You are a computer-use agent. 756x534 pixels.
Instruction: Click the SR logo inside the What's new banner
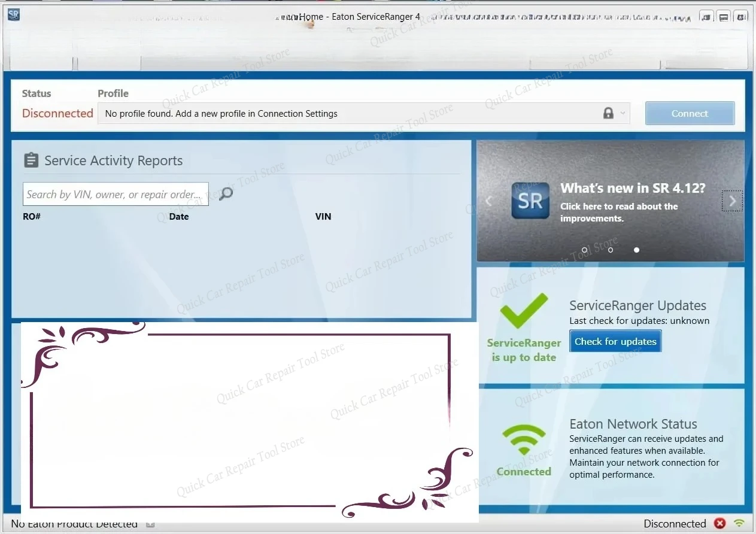[529, 201]
